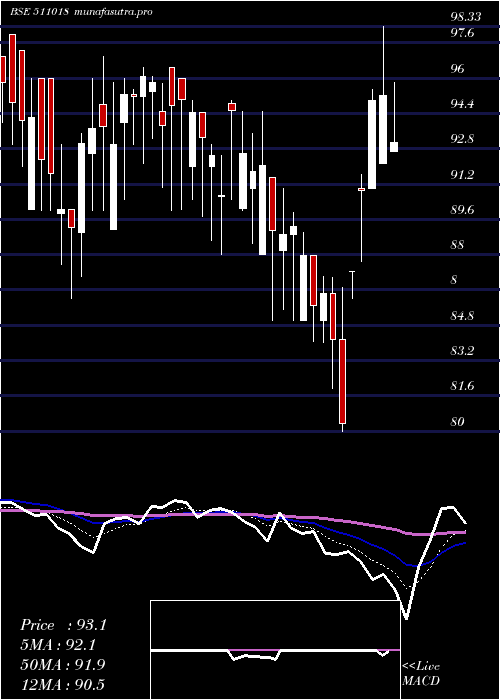Click the 98.33 price axis label
The image size is (500, 700).
tap(466, 17)
